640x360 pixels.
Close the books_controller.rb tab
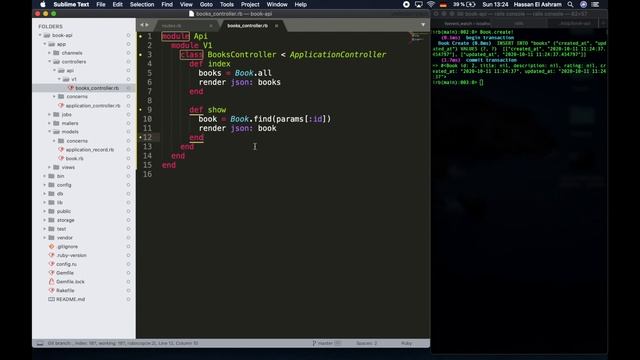tap(276, 25)
